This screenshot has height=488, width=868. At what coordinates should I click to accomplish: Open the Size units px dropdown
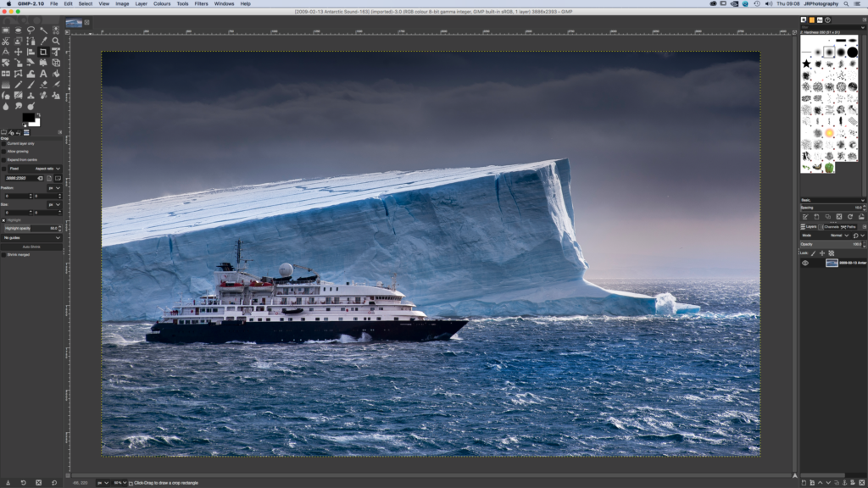tap(54, 205)
